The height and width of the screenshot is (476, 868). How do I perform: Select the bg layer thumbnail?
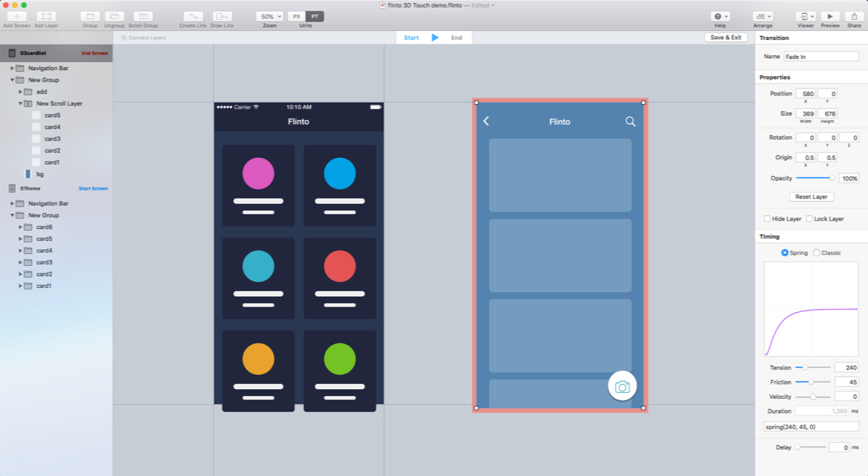pyautogui.click(x=28, y=174)
